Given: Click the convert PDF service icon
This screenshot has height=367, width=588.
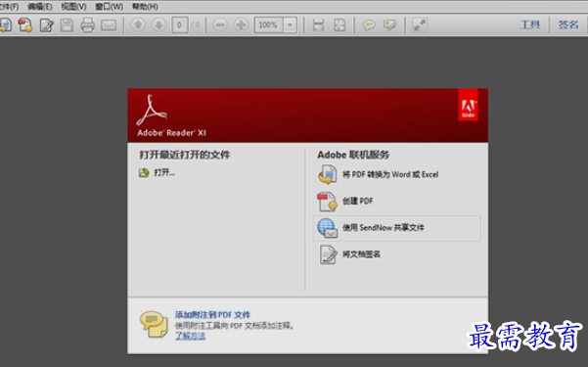Looking at the screenshot, I should [x=328, y=175].
